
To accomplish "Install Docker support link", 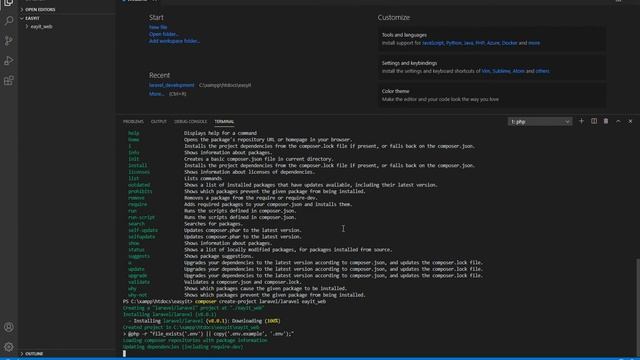I will 509,43.
